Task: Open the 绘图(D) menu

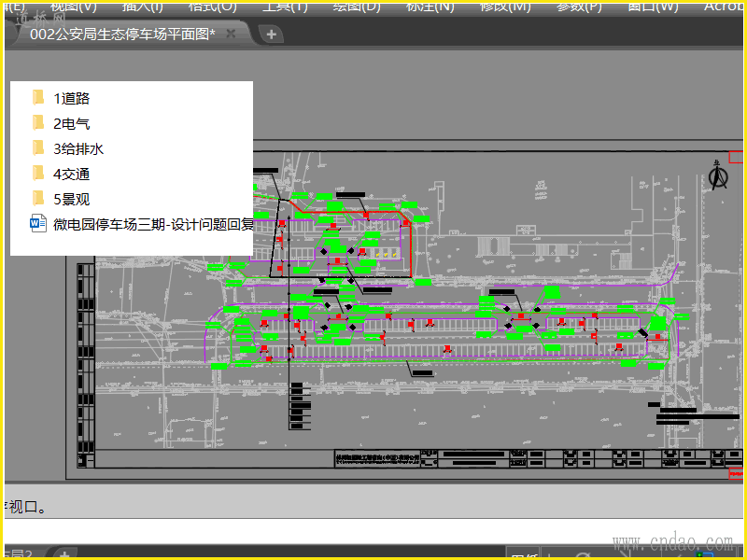Action: coord(357,7)
